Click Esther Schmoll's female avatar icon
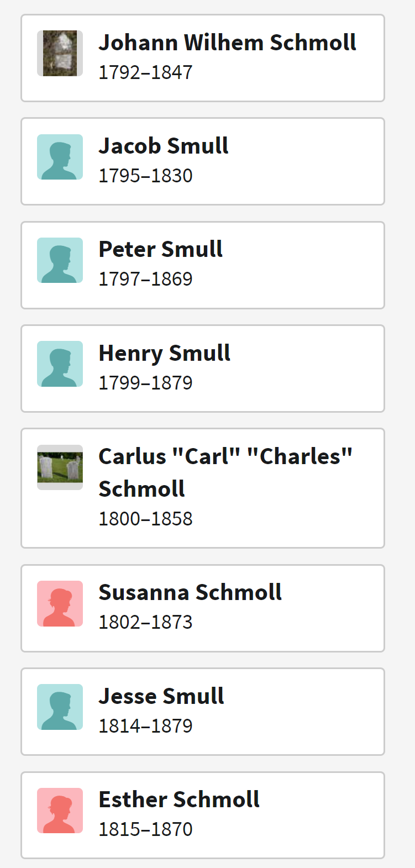 [x=60, y=811]
